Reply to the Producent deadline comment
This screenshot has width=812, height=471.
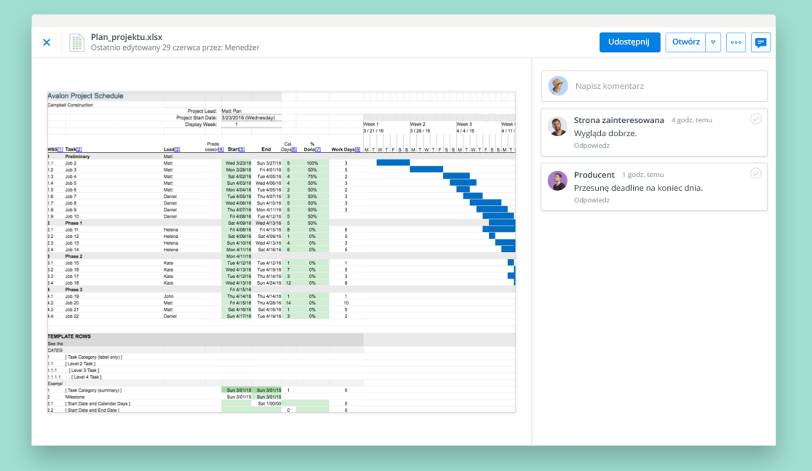(x=591, y=200)
